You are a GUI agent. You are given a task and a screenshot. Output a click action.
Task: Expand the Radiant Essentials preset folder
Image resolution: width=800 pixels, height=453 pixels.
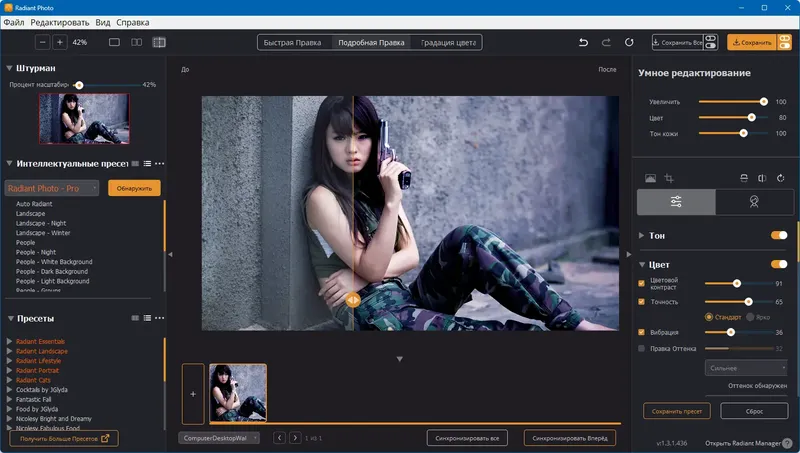(x=10, y=342)
